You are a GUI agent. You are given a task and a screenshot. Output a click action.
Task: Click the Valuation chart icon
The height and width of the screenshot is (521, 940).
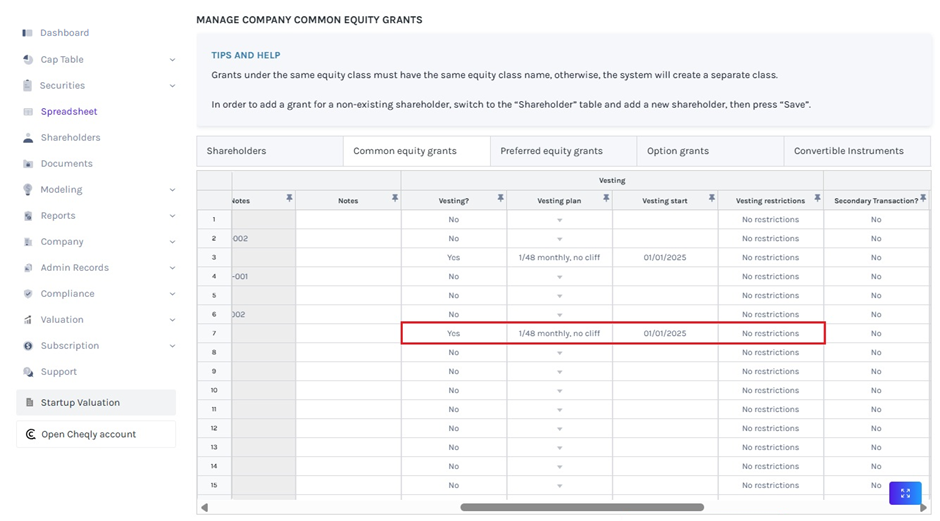point(28,320)
